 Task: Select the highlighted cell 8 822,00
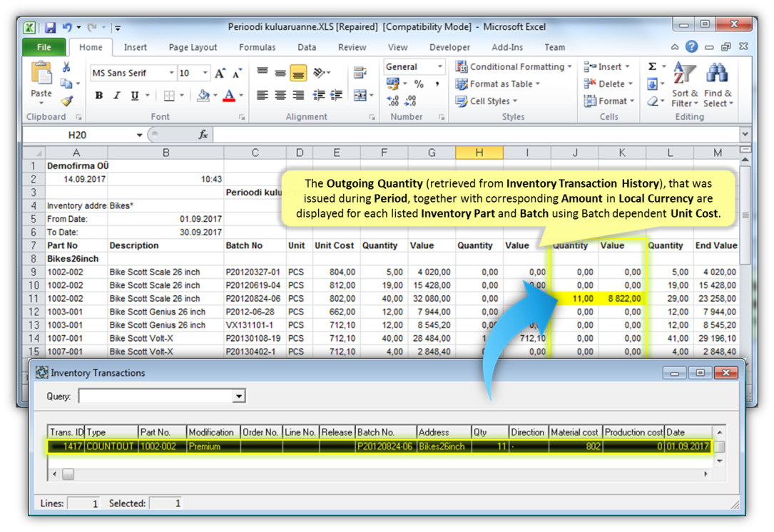623,299
